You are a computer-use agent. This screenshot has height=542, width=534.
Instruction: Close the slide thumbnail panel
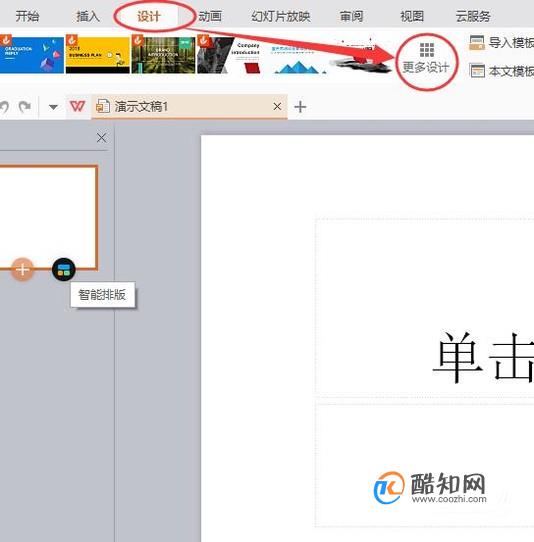coord(101,138)
